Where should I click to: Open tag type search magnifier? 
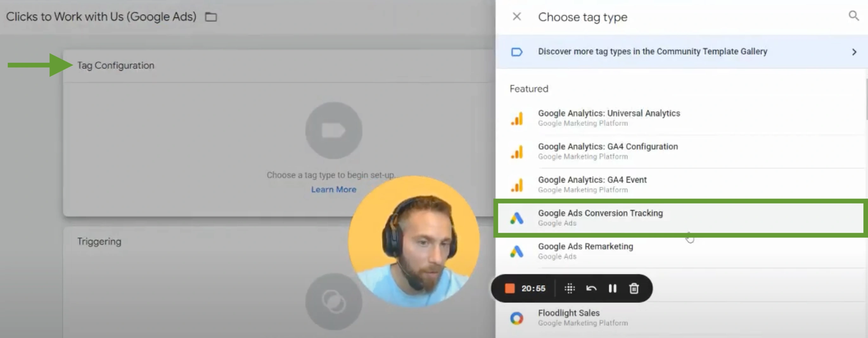click(853, 16)
